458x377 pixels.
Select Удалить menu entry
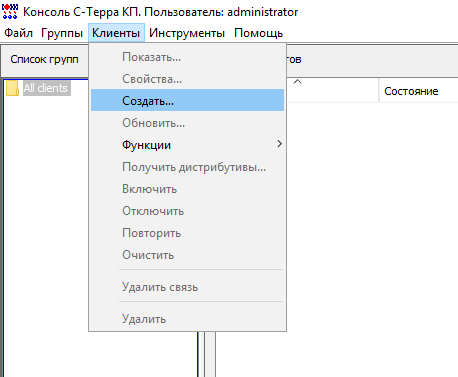(187, 319)
